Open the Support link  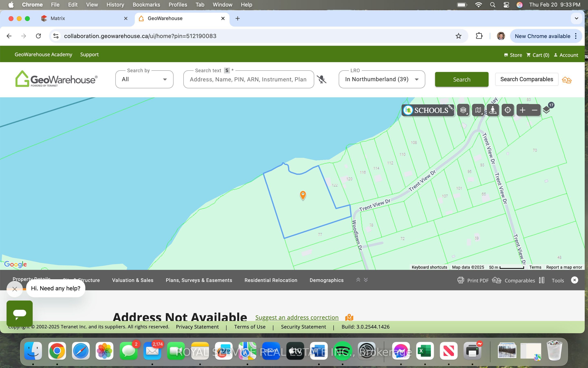(89, 55)
